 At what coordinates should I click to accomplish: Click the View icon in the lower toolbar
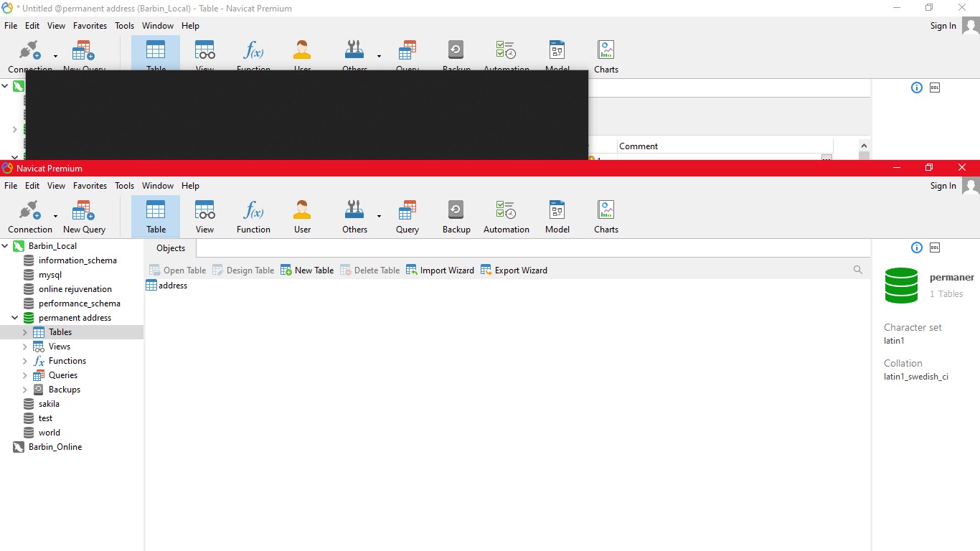pos(204,217)
